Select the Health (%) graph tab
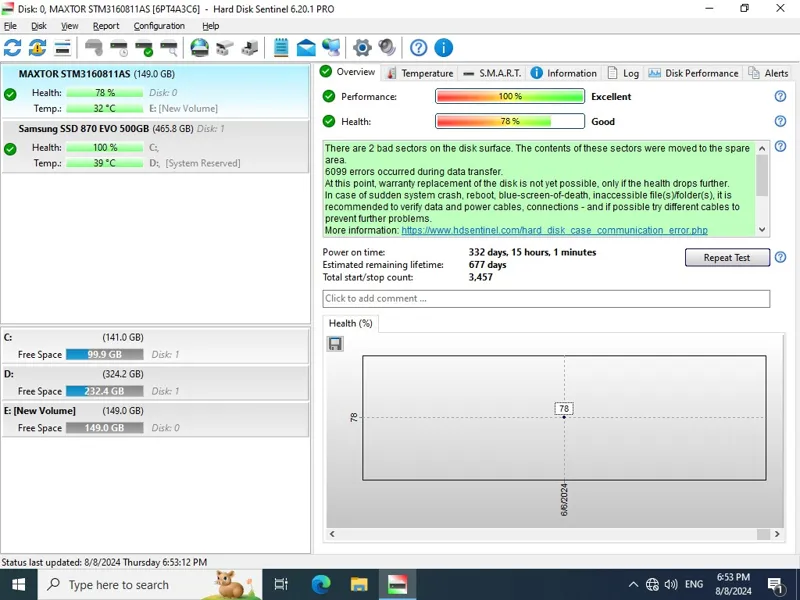The image size is (800, 600). [x=351, y=323]
